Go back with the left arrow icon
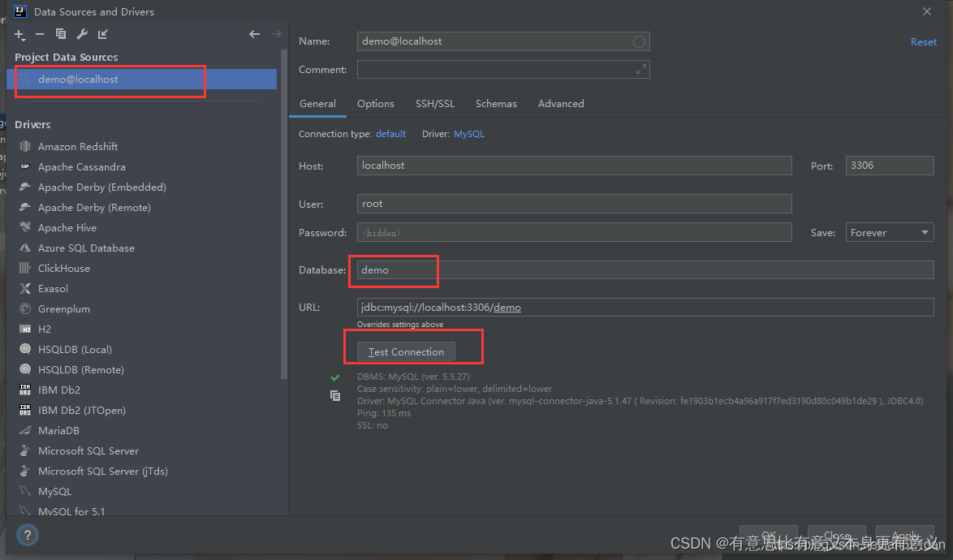Screen dimensions: 953x560 (255, 34)
